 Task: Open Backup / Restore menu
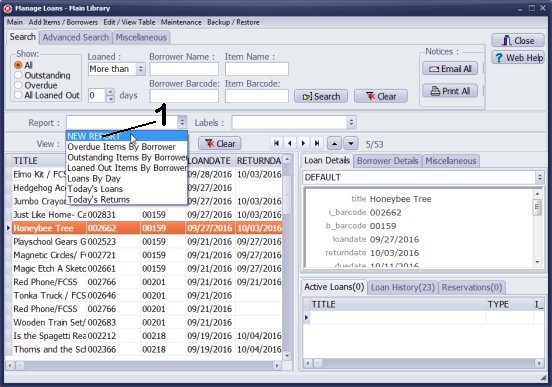coord(233,22)
